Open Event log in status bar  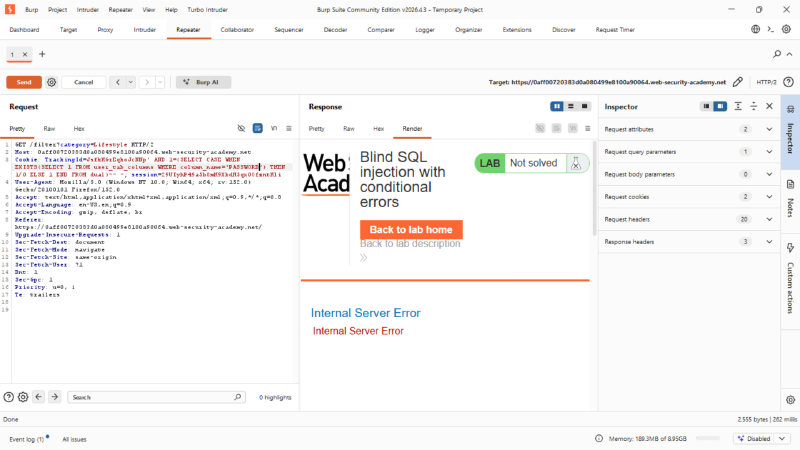pyautogui.click(x=27, y=439)
